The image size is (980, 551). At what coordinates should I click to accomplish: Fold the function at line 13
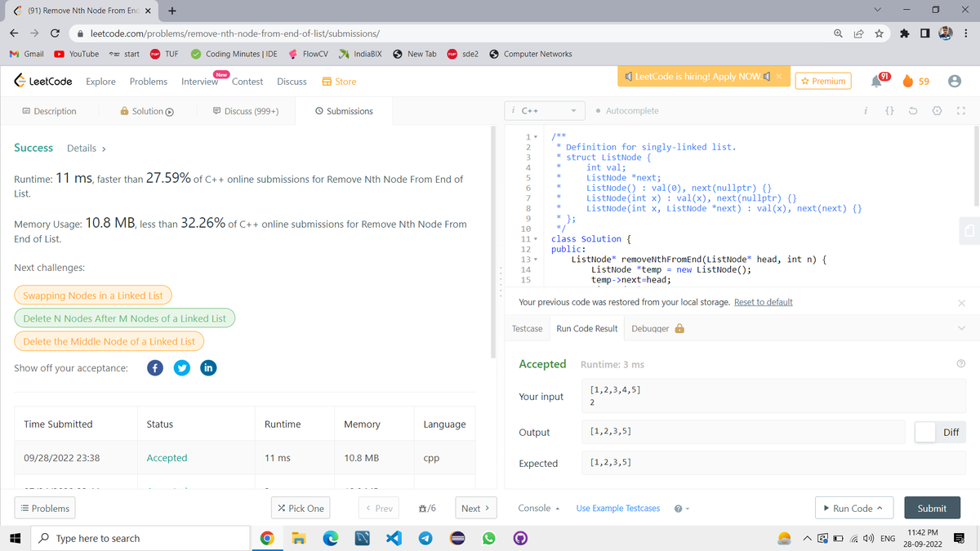[537, 260]
